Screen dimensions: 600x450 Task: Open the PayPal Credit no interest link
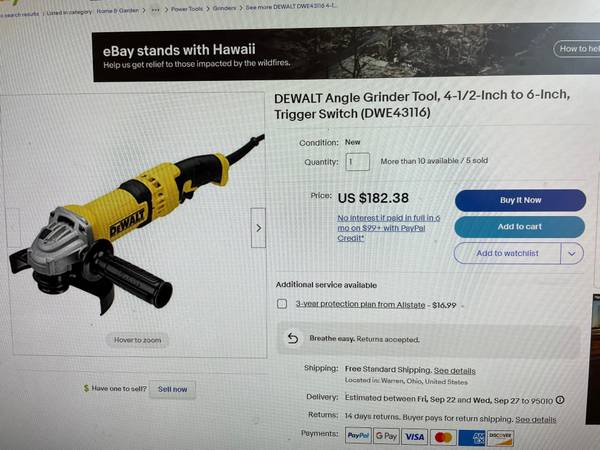point(388,228)
